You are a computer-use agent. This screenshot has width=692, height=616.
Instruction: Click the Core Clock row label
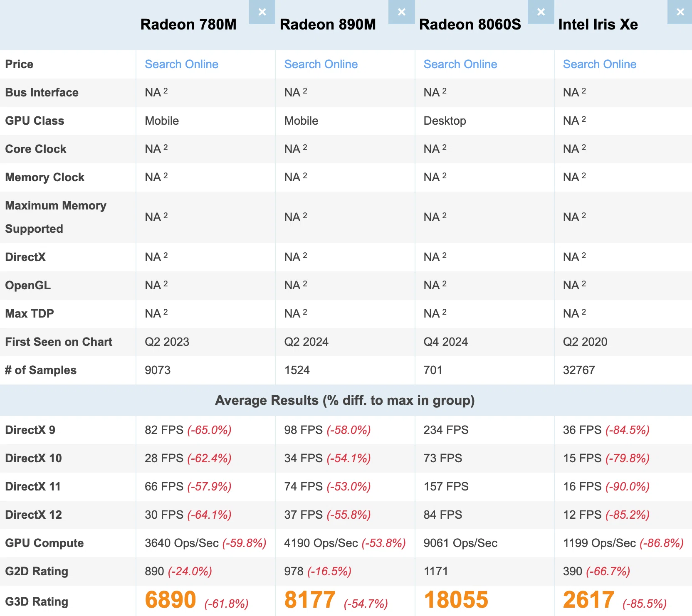point(36,149)
